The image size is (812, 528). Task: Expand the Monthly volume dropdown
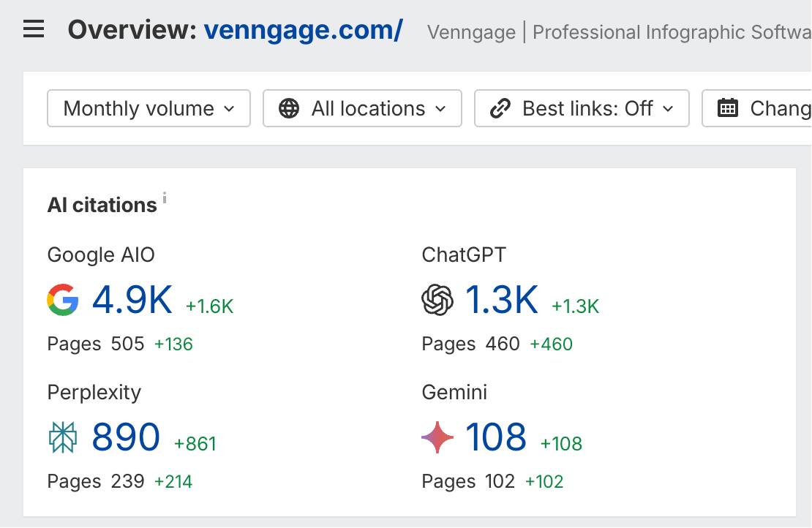149,108
